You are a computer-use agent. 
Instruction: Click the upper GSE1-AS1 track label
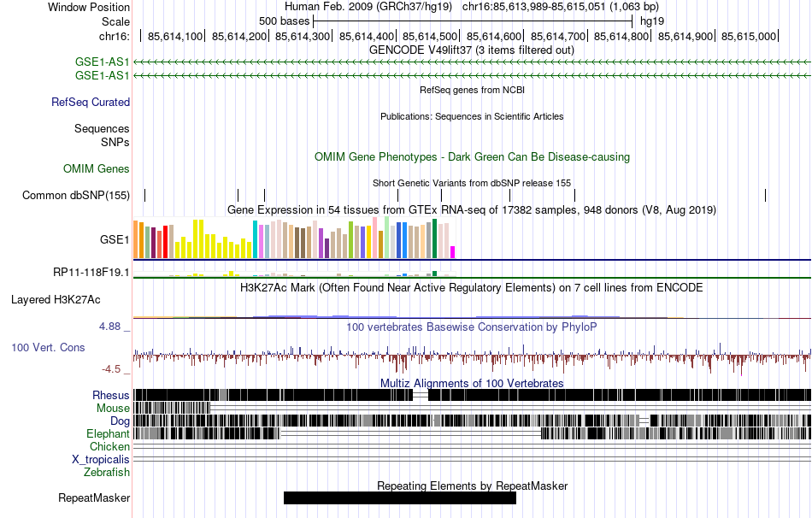[x=102, y=62]
